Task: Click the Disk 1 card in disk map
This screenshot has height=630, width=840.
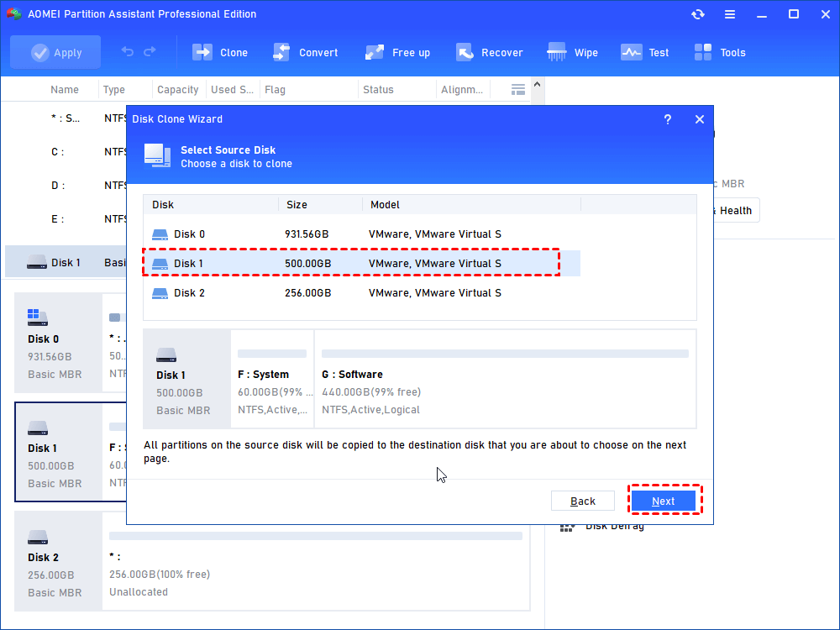Action: [59, 452]
